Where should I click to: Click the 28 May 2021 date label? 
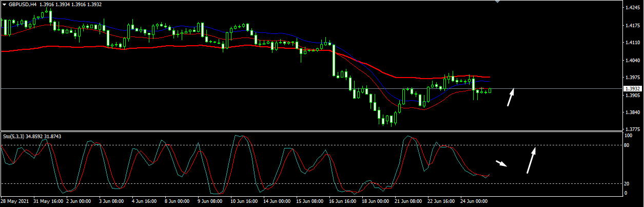[x=15, y=201]
